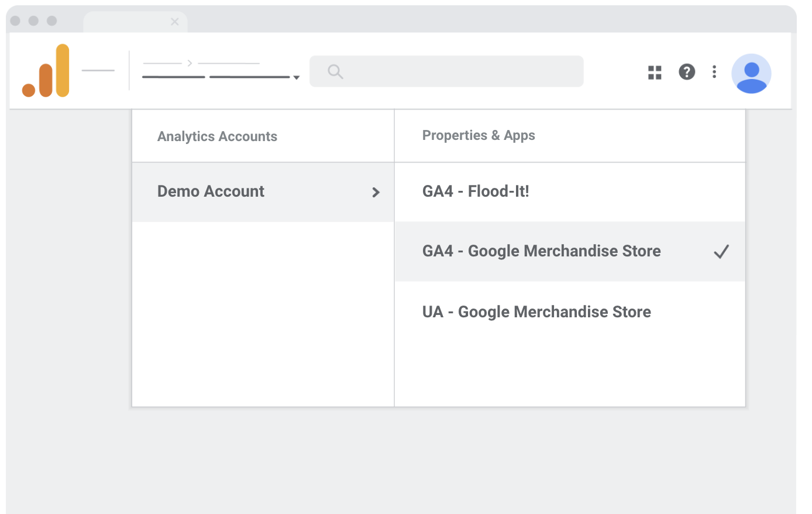
Task: Click the Help question mark icon
Action: (x=687, y=72)
